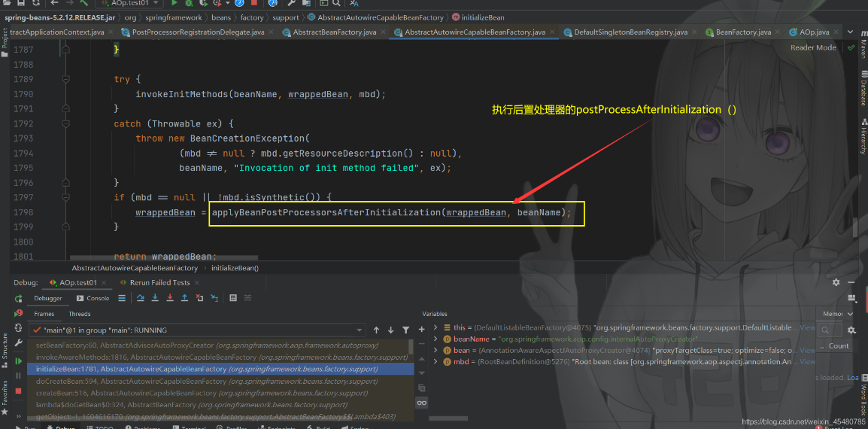
Task: Collapse the try block fold marker at line 1789
Action: point(66,79)
